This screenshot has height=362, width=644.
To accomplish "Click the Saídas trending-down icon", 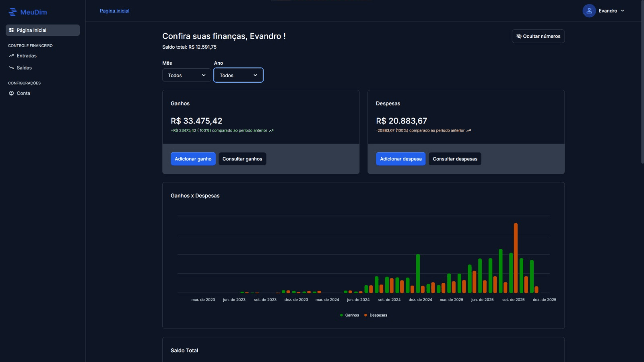I will pos(11,68).
